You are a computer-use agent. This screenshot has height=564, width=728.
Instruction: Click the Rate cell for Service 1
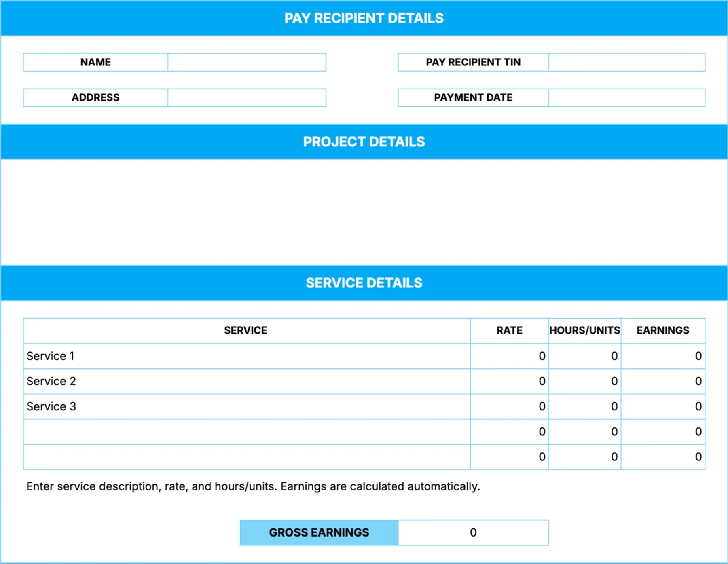click(x=509, y=356)
